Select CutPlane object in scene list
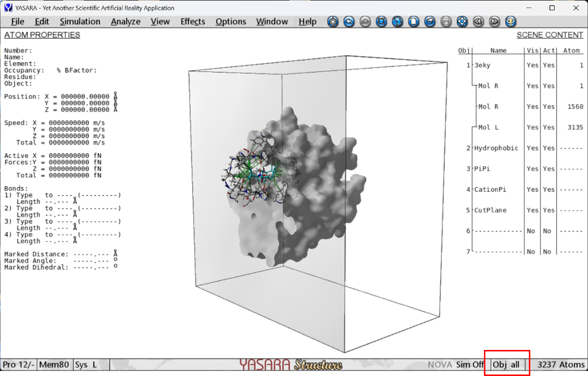The width and height of the screenshot is (588, 376). click(x=490, y=210)
